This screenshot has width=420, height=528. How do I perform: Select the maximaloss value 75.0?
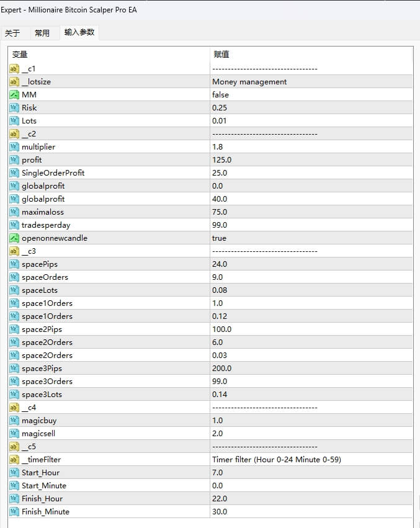[x=311, y=212]
